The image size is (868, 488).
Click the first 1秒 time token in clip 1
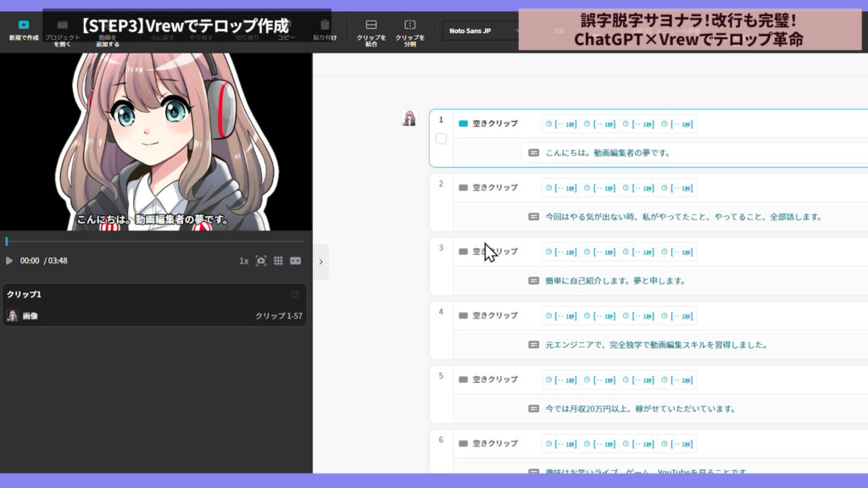point(561,124)
